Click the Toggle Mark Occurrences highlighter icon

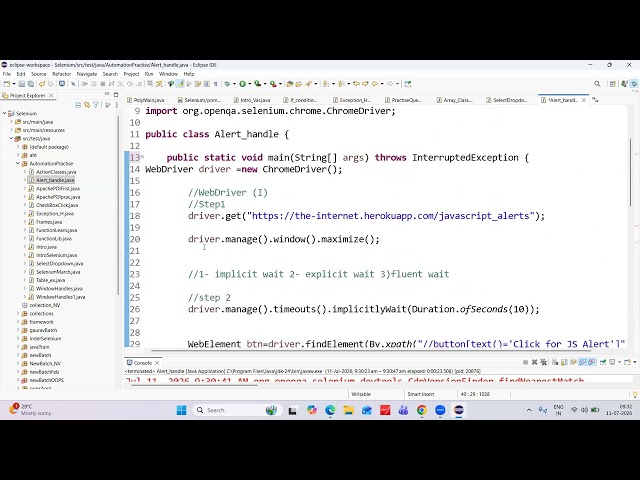[180, 84]
